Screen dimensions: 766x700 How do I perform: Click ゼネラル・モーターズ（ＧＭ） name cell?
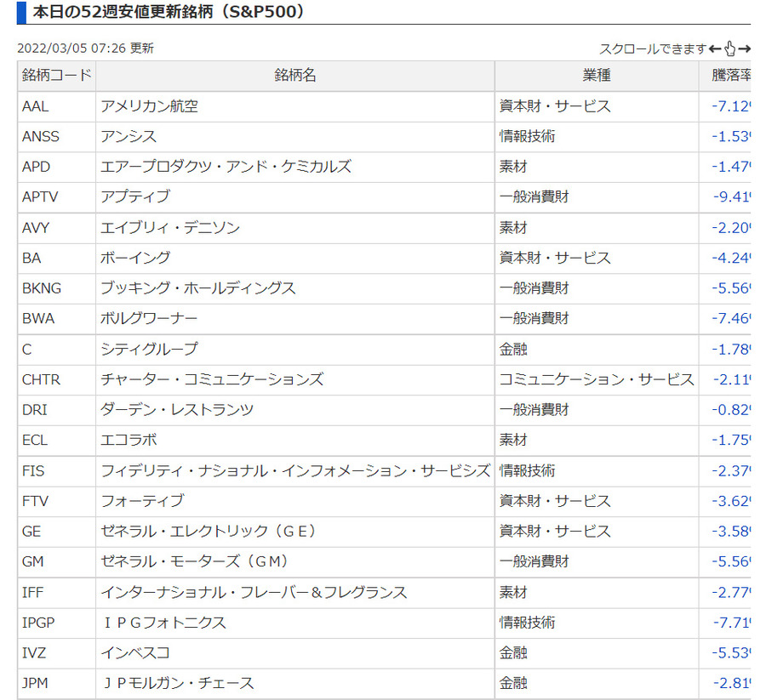click(x=295, y=562)
